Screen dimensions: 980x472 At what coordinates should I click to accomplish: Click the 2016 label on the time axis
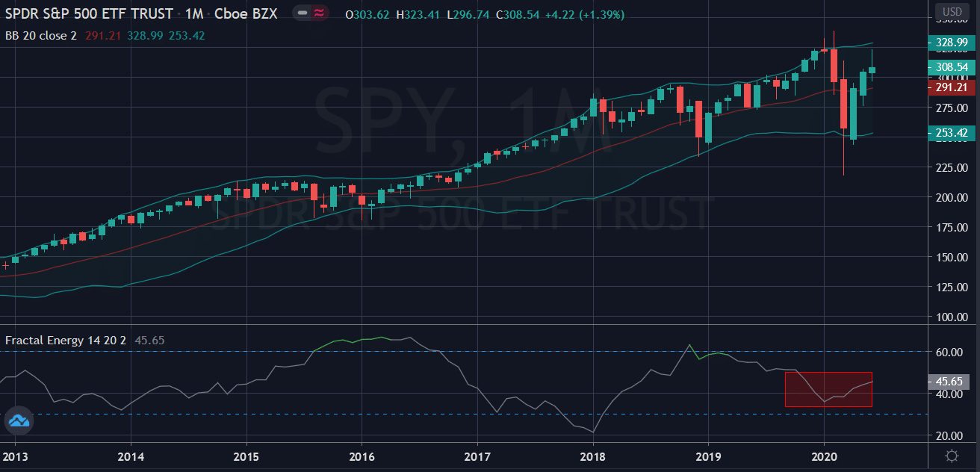[362, 456]
